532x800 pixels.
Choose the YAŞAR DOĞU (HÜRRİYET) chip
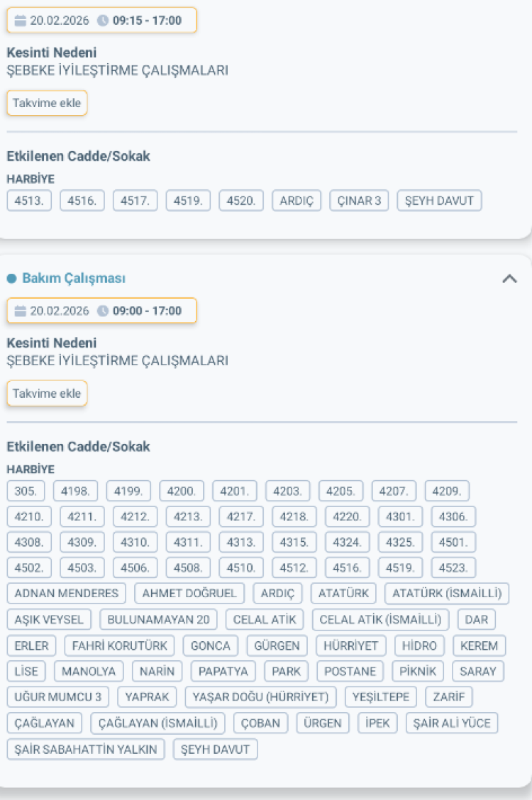pyautogui.click(x=261, y=697)
